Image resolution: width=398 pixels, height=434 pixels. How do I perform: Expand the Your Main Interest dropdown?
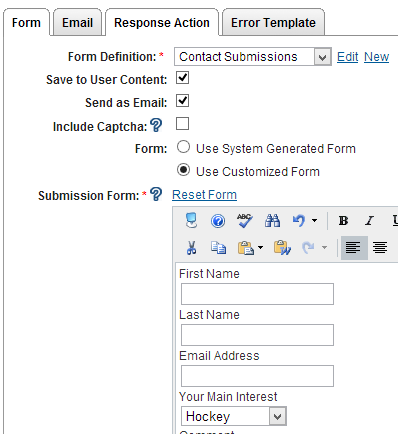(x=234, y=416)
